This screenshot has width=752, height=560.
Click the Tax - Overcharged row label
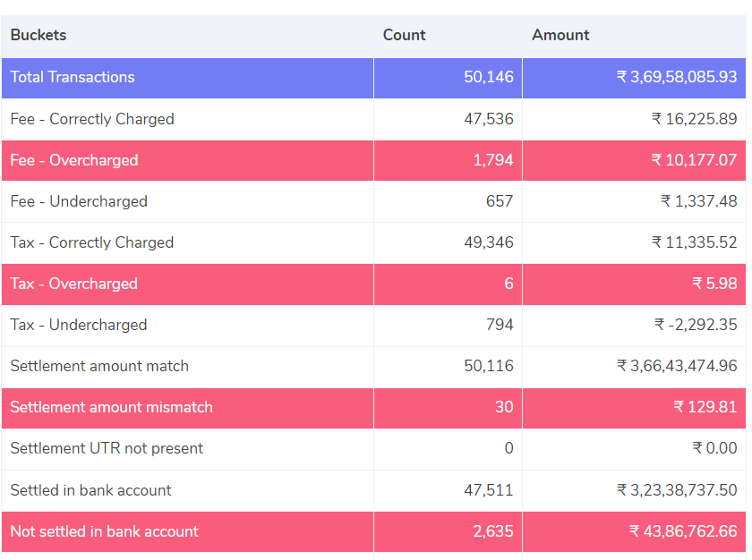(x=73, y=284)
